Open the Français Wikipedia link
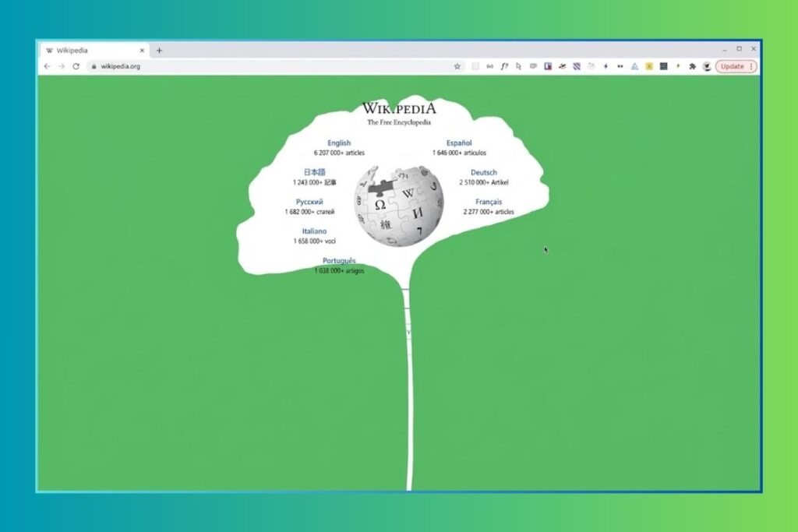The width and height of the screenshot is (798, 532). 489,203
